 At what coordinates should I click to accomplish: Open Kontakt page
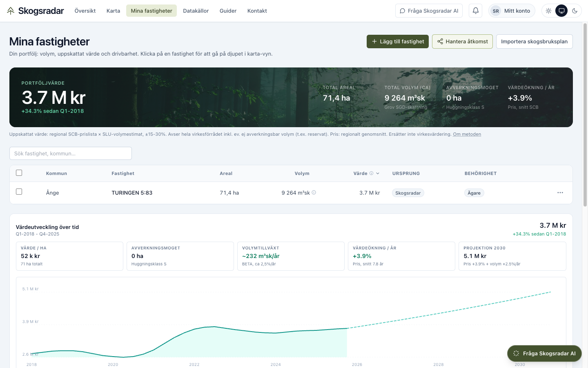tap(257, 11)
